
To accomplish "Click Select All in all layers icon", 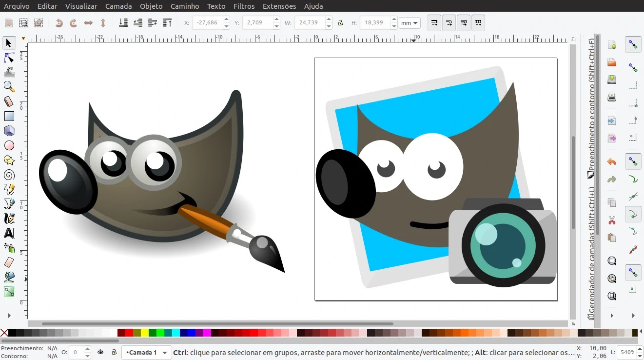I will click(23, 23).
